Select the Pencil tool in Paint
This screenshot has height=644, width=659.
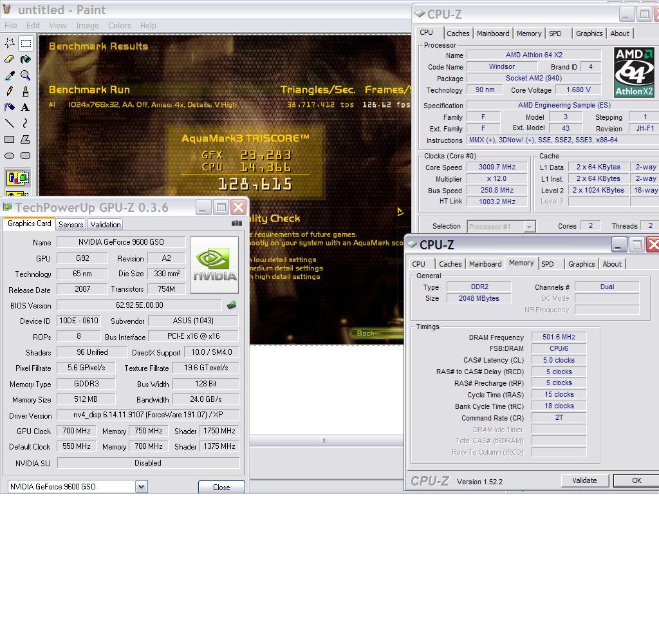click(10, 91)
